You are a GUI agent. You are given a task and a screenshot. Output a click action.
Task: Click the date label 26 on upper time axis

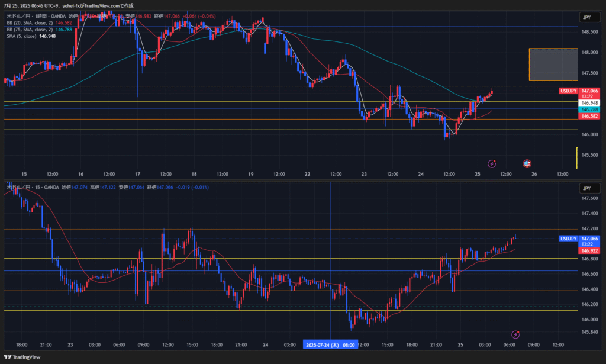click(x=534, y=174)
